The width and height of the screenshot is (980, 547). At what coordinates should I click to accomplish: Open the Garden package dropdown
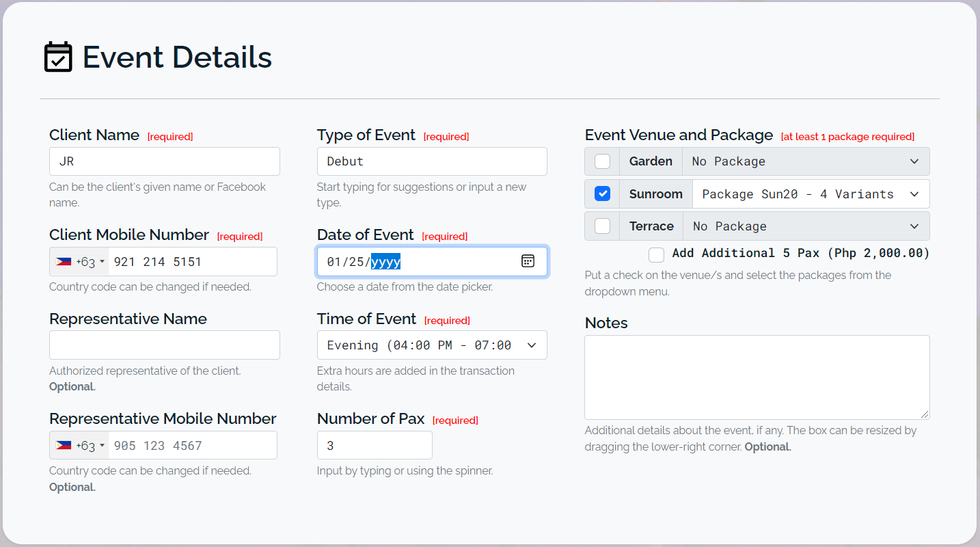pos(806,161)
